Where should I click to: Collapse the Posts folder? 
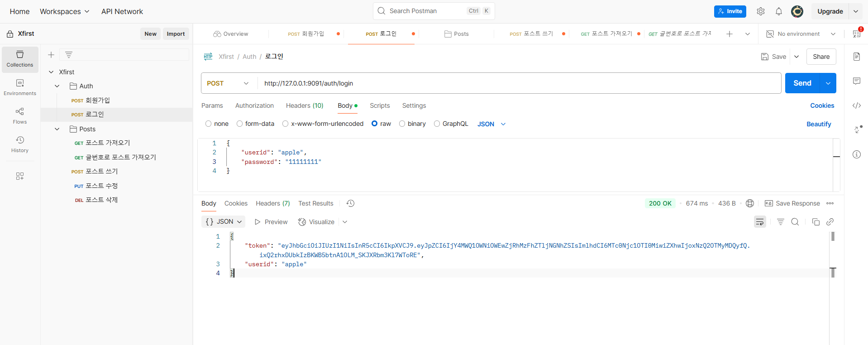click(57, 129)
